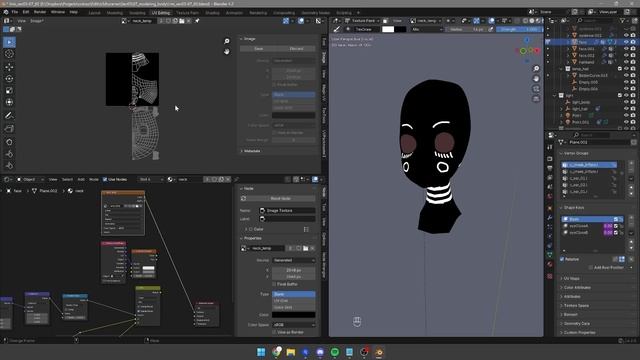This screenshot has width=640, height=360.
Task: Open File Explorer from the taskbar
Action: [291, 352]
